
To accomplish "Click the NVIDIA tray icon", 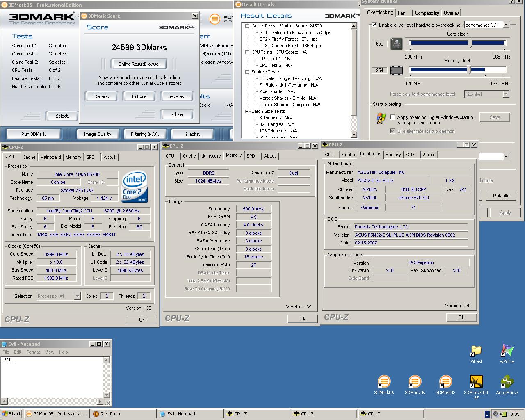I will (503, 414).
